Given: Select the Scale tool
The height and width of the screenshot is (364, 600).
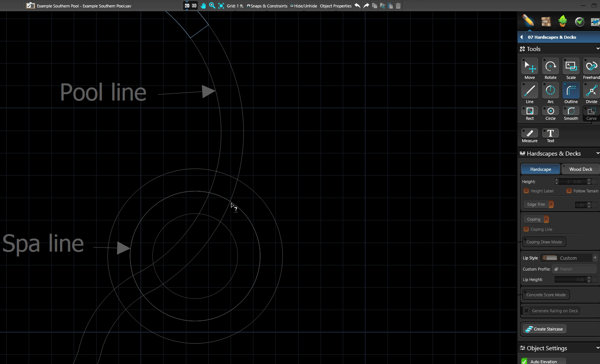Looking at the screenshot, I should click(x=571, y=67).
